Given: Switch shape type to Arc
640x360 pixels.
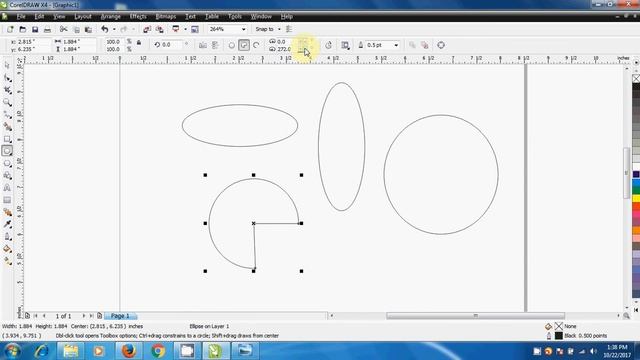Looking at the screenshot, I should point(256,45).
